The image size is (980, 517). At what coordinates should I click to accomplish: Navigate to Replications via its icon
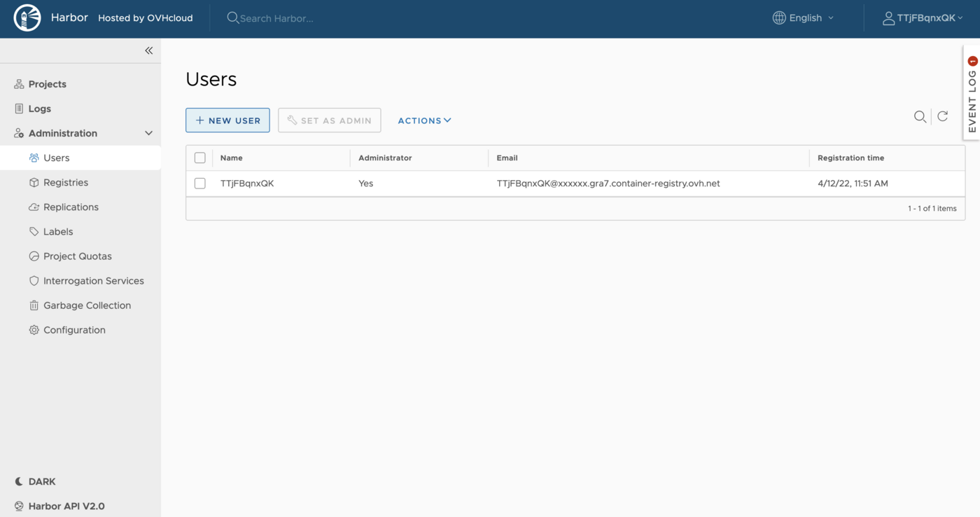click(x=34, y=207)
